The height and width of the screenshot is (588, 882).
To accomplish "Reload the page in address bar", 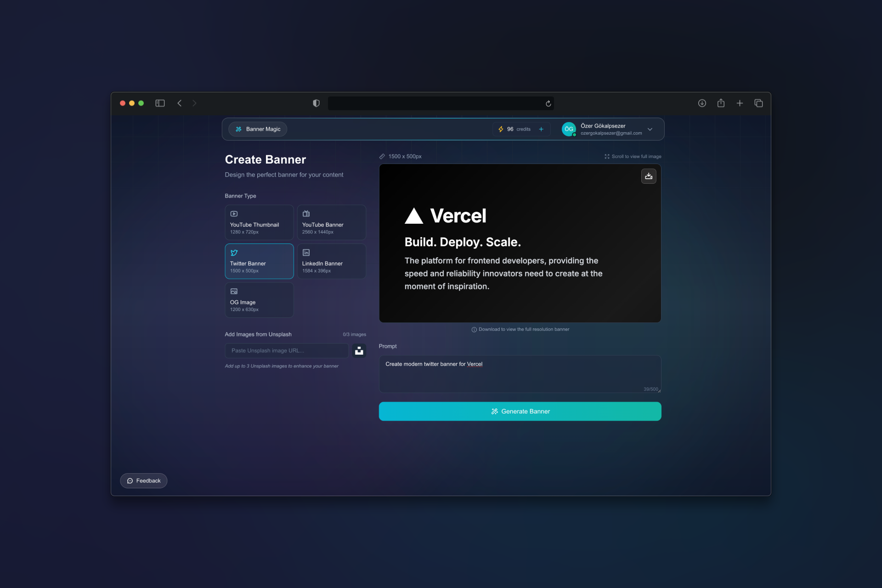I will click(x=548, y=104).
